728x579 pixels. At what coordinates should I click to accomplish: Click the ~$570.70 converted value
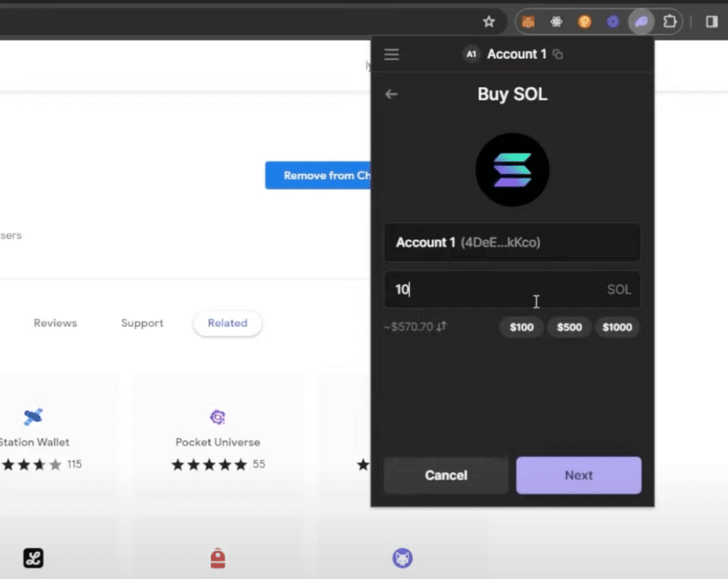(x=409, y=327)
